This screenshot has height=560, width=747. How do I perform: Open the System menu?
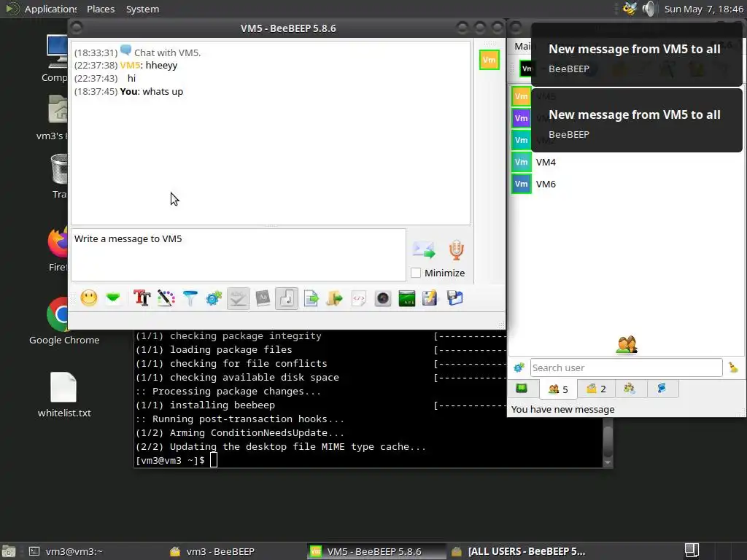(x=142, y=9)
